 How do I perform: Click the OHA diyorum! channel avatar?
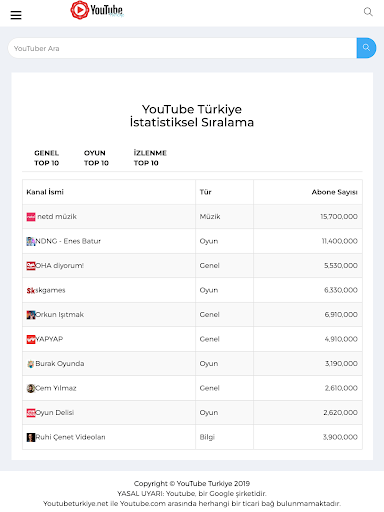click(31, 266)
